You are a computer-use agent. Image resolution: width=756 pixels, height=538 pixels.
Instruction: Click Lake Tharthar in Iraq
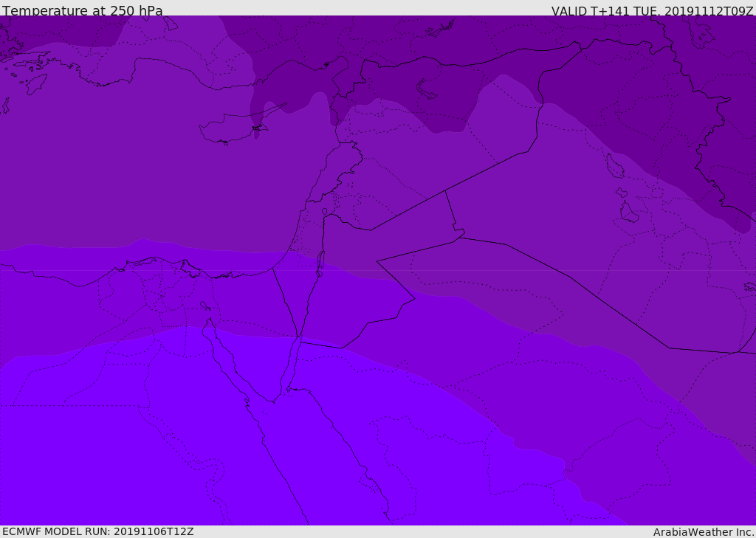tap(615, 167)
